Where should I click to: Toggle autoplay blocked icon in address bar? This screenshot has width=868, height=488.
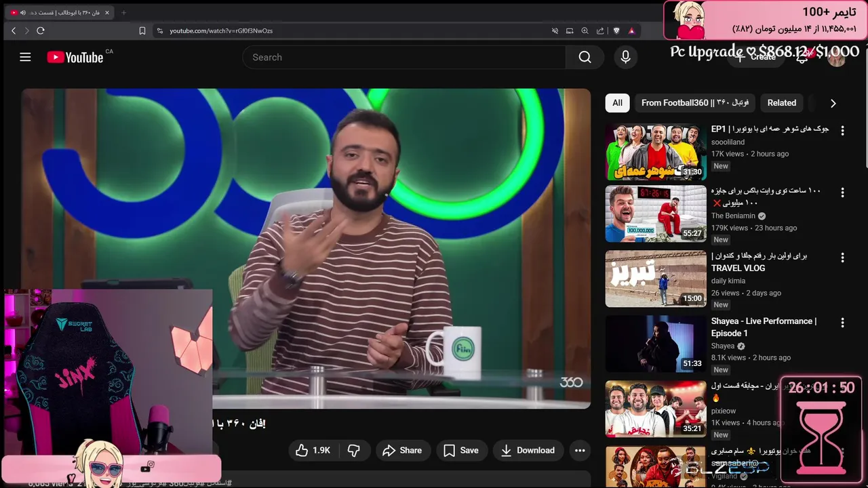click(x=555, y=30)
